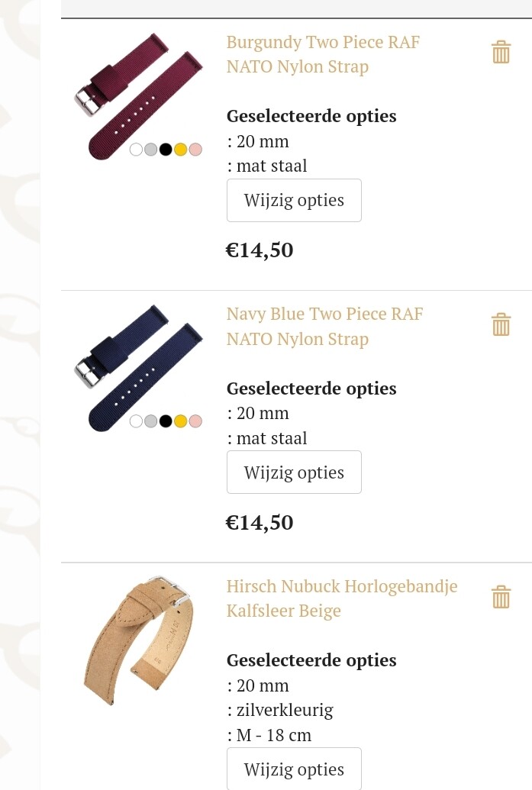Image resolution: width=532 pixels, height=790 pixels.
Task: Open Burgundy Two Piece RAF NATO link
Action: [322, 54]
